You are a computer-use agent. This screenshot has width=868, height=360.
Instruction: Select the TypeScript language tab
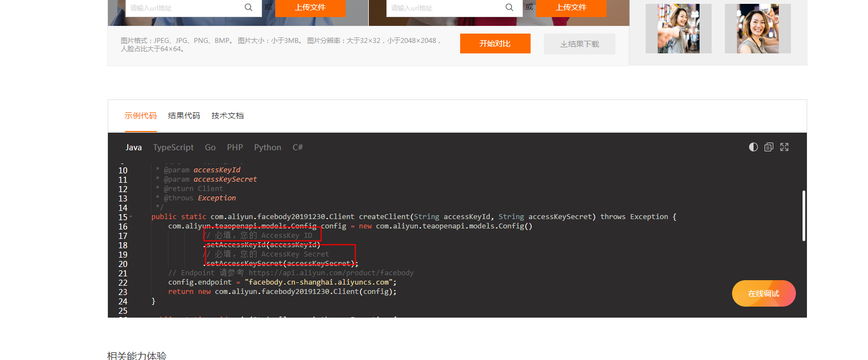click(173, 148)
